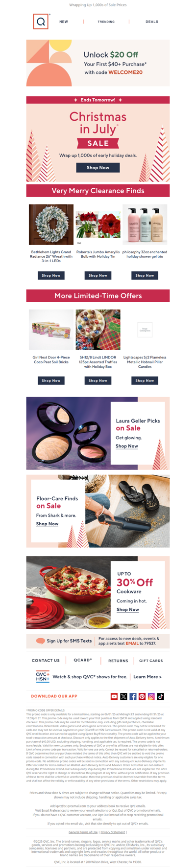
Task: Shop Now for Lindt LINDOR truffles
Action: click(x=98, y=380)
